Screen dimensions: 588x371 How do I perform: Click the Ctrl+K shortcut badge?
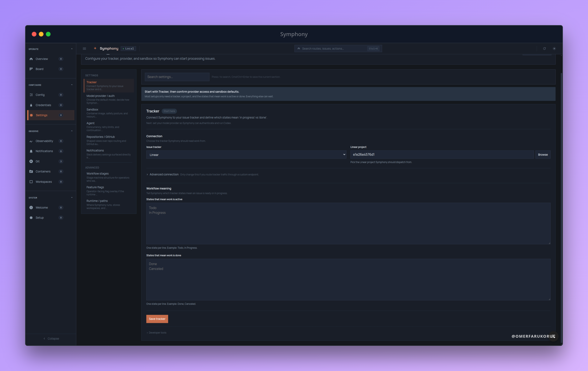coord(373,49)
